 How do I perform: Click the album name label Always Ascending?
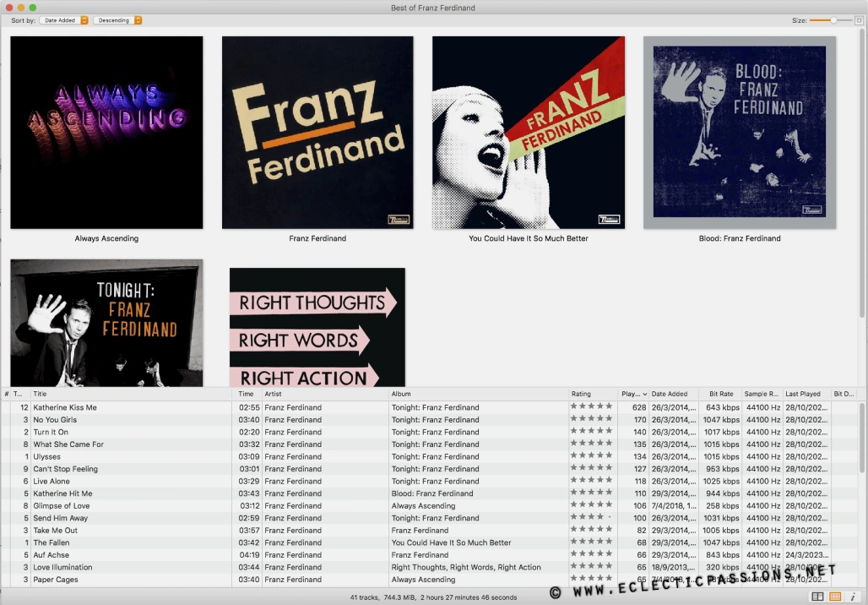(106, 238)
